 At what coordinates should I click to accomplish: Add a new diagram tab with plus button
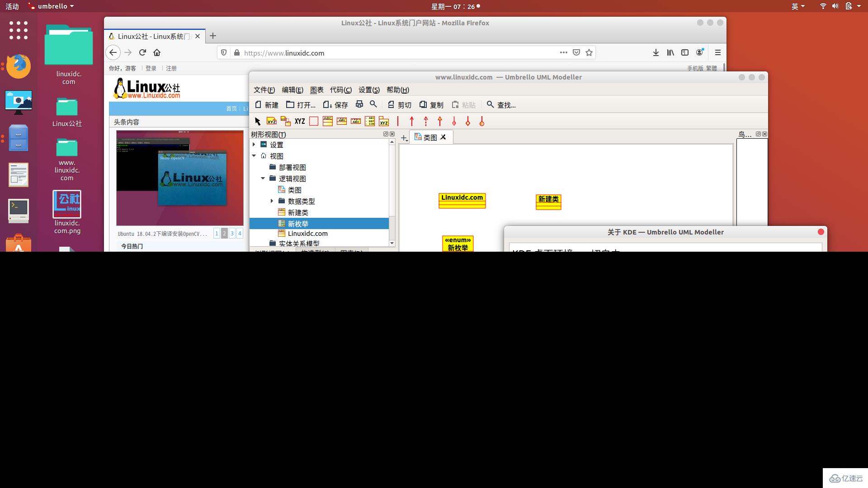pos(404,138)
